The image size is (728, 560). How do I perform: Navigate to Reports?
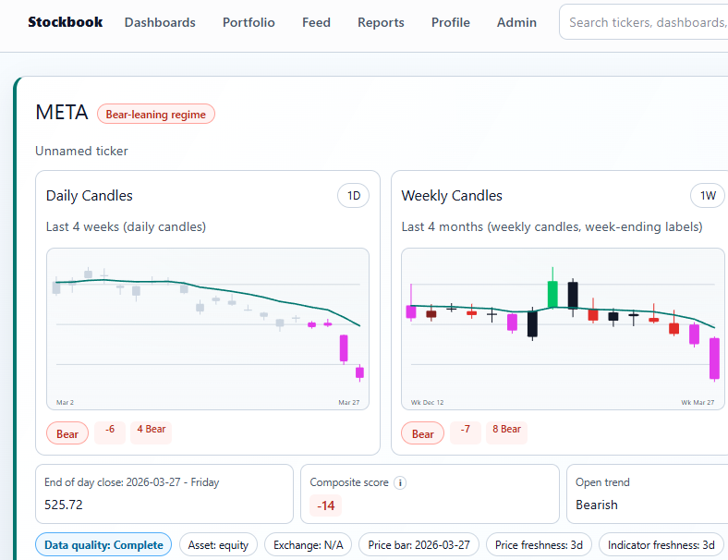click(x=381, y=22)
